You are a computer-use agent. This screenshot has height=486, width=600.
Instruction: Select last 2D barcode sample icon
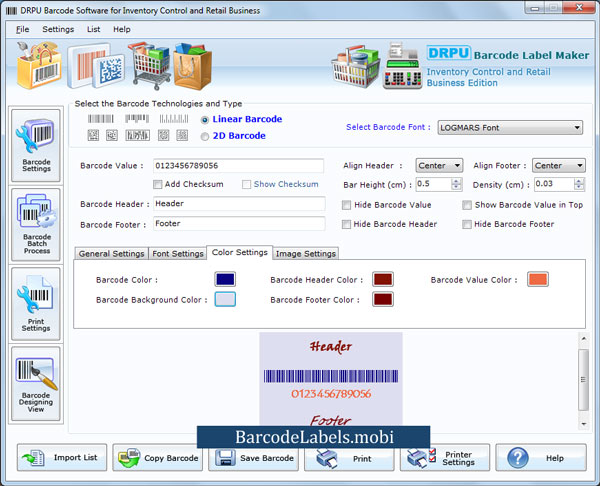(182, 135)
